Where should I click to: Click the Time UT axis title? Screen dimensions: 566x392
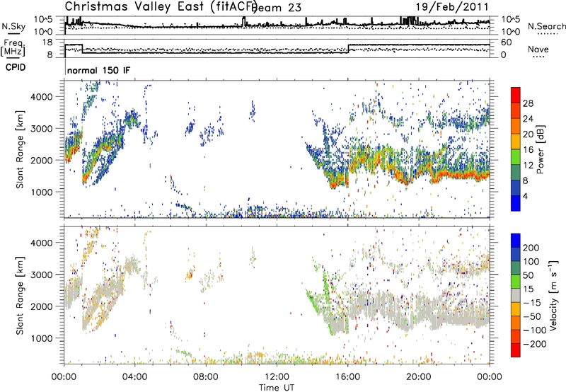click(277, 388)
